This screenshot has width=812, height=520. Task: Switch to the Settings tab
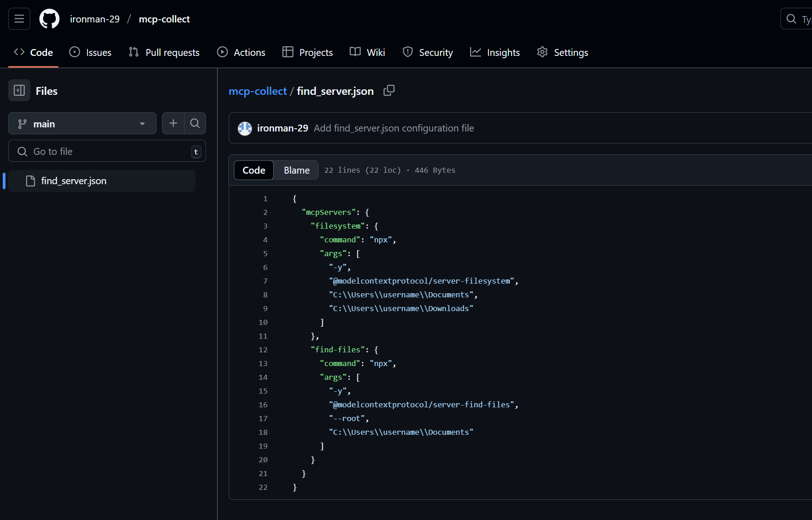coord(563,52)
